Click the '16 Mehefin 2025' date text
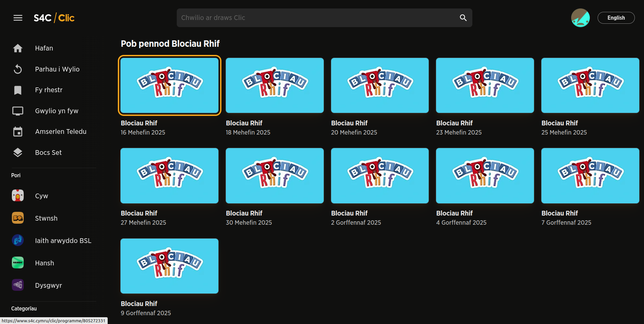The image size is (644, 324). tap(143, 133)
